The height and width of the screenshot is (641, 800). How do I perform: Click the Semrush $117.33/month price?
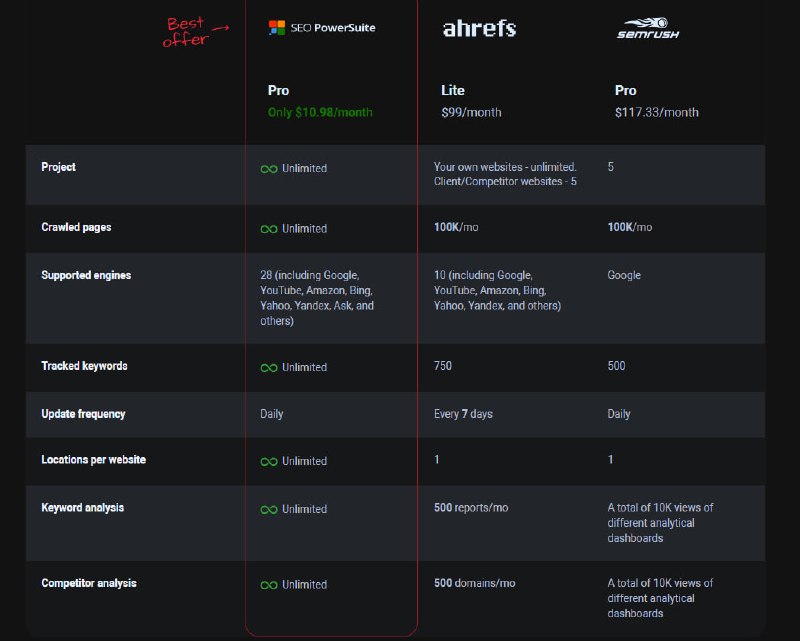[657, 112]
